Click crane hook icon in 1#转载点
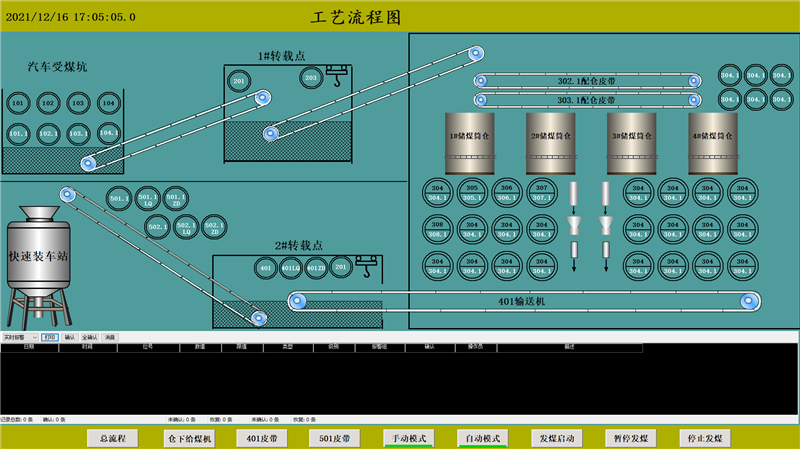Viewport: 800px width, 449px height. [x=337, y=73]
